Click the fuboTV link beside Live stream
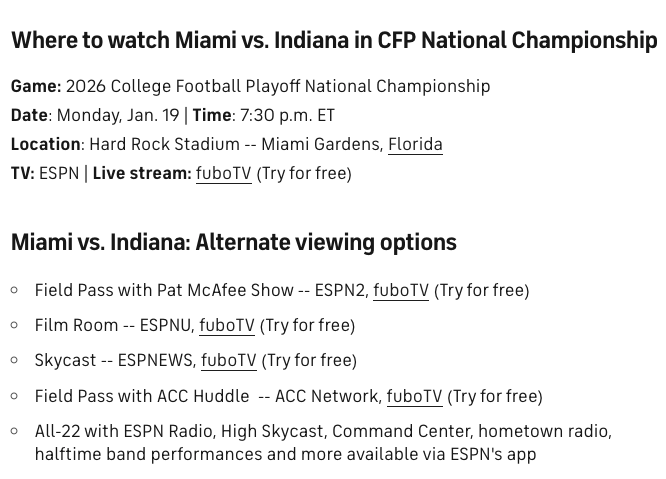 point(223,173)
